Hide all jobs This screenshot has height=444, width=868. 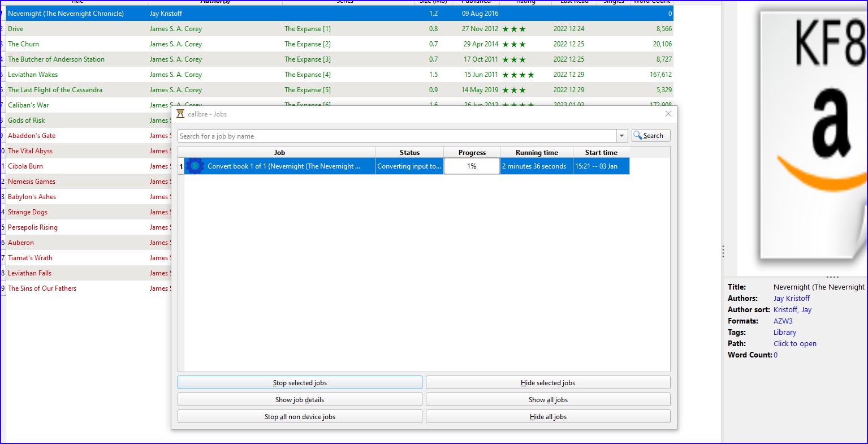(548, 417)
